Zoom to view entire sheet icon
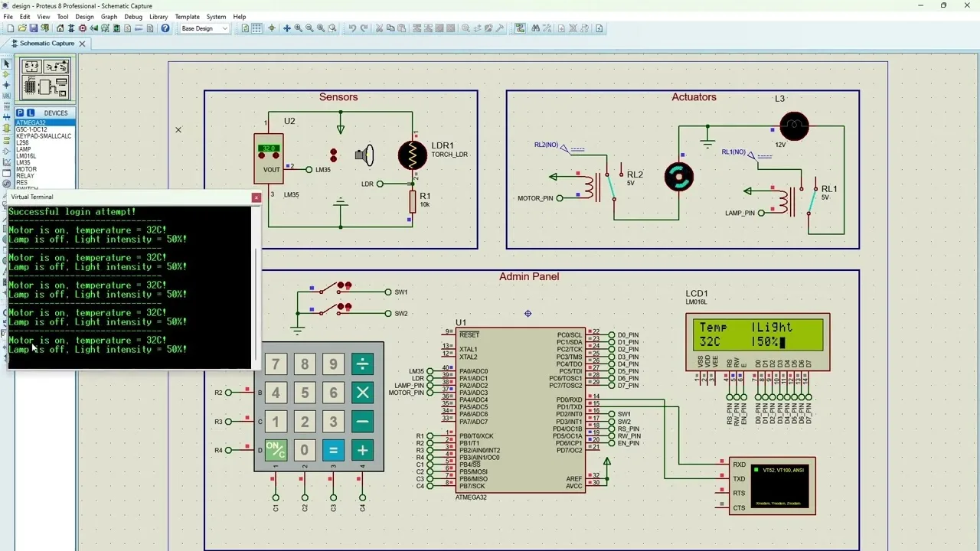The width and height of the screenshot is (980, 551). point(321,28)
